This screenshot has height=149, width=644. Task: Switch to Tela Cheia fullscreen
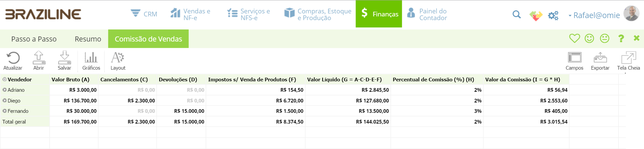[x=629, y=58]
